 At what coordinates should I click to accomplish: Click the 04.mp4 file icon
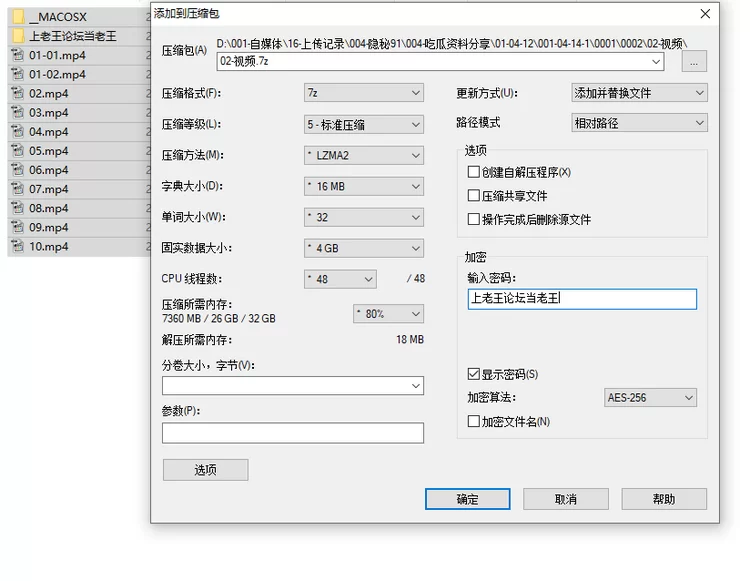(18, 132)
